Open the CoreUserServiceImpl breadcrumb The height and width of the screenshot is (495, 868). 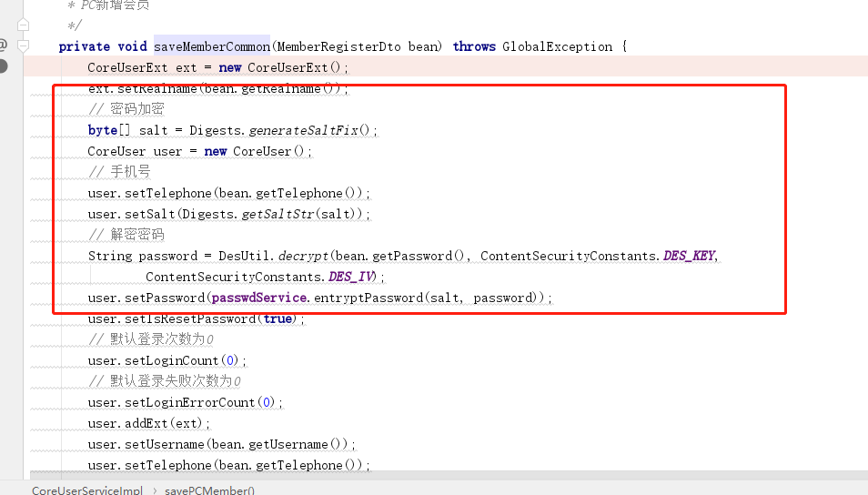tap(87, 490)
